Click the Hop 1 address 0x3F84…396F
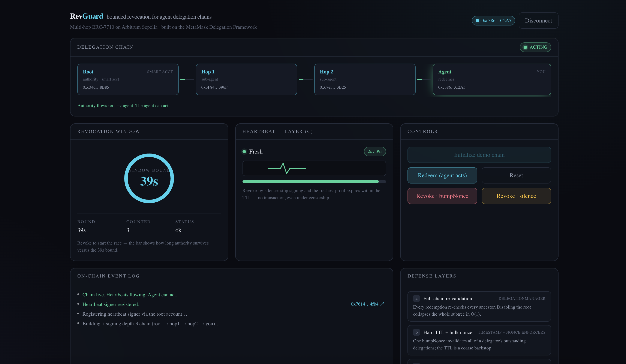 (x=214, y=87)
